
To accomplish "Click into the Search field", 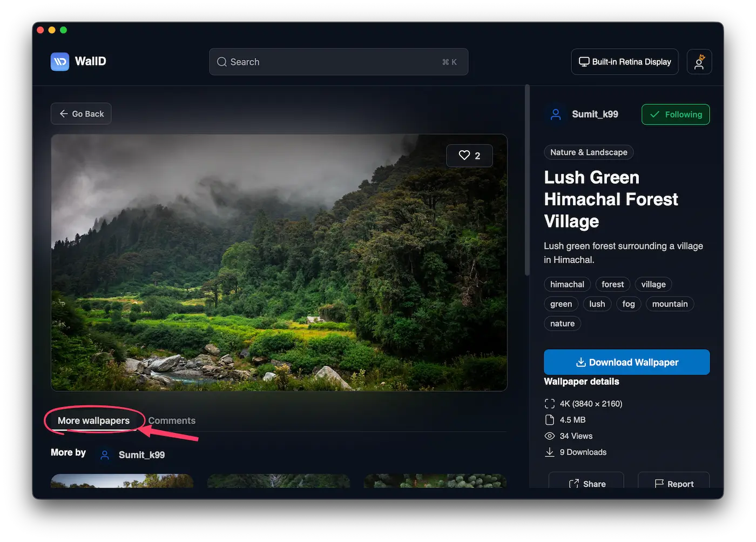I will pyautogui.click(x=338, y=62).
